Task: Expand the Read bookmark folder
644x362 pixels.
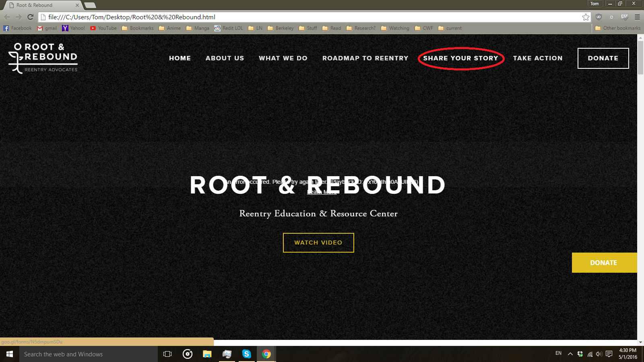Action: click(332, 28)
